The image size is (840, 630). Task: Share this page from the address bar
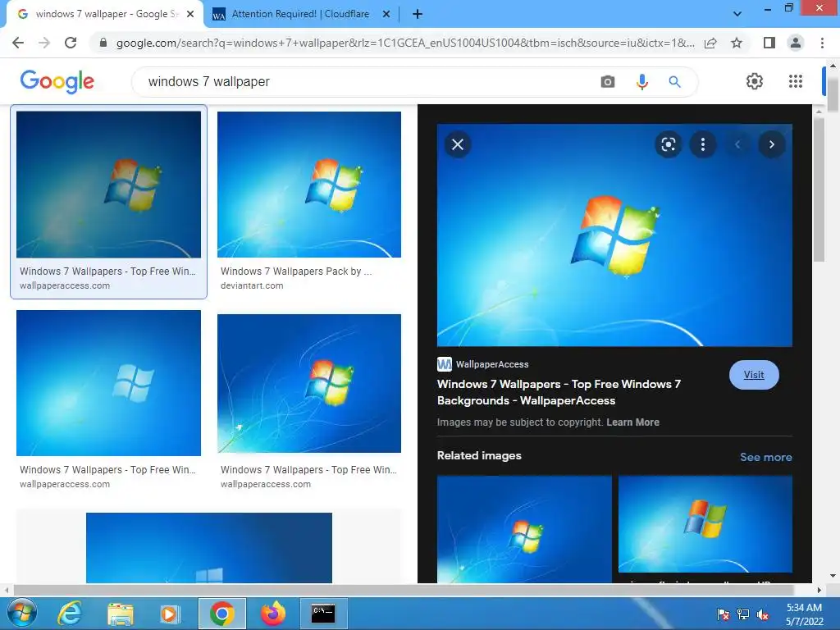pos(710,43)
